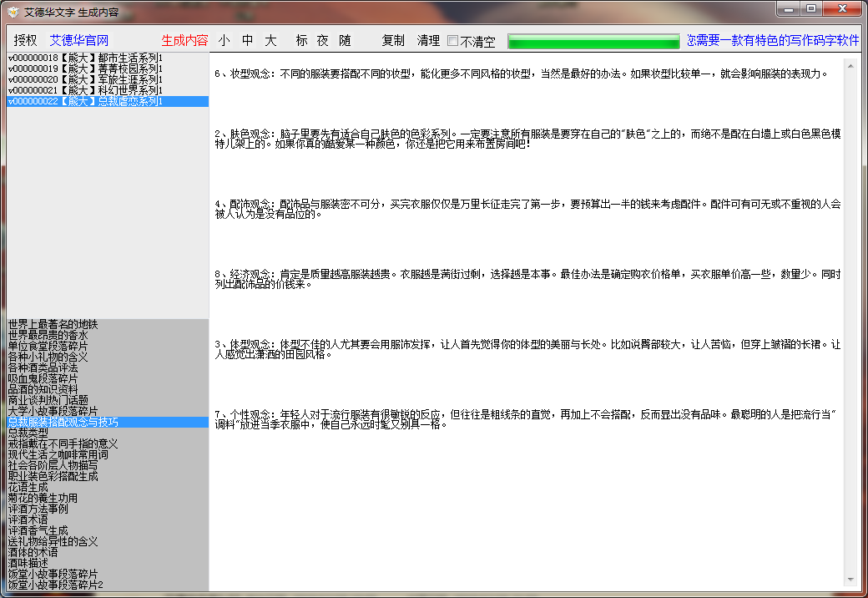The image size is (868, 598).
Task: Select the 随 random mode
Action: (x=345, y=40)
